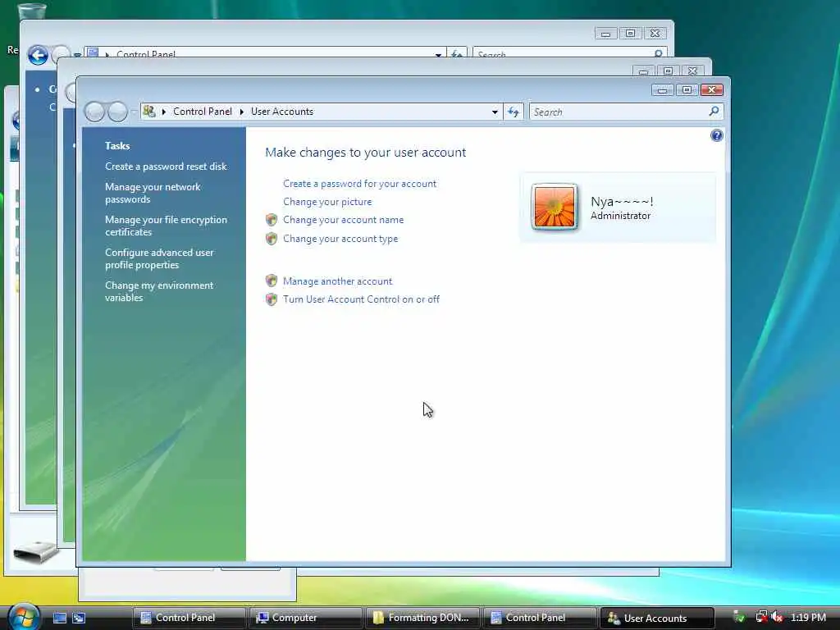The height and width of the screenshot is (630, 840).
Task: Expand arrow after Control Panel breadcrumb
Action: (242, 112)
